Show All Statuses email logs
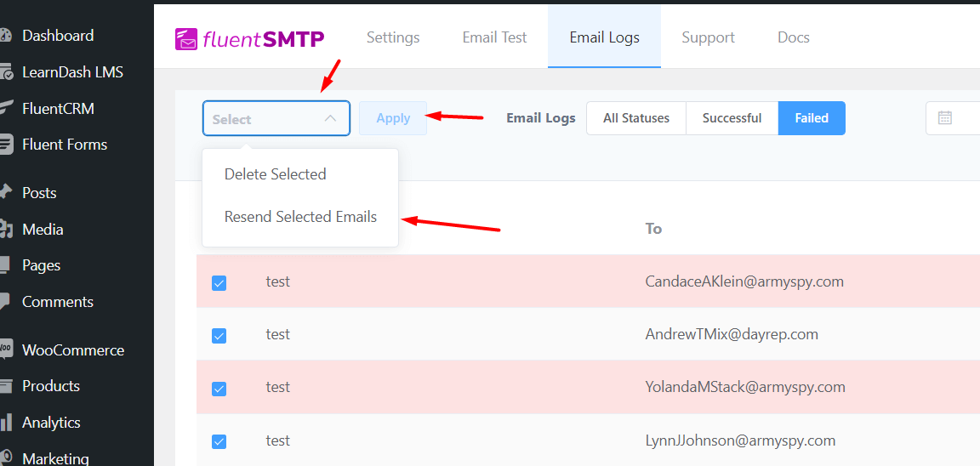This screenshot has height=466, width=980. (x=636, y=118)
